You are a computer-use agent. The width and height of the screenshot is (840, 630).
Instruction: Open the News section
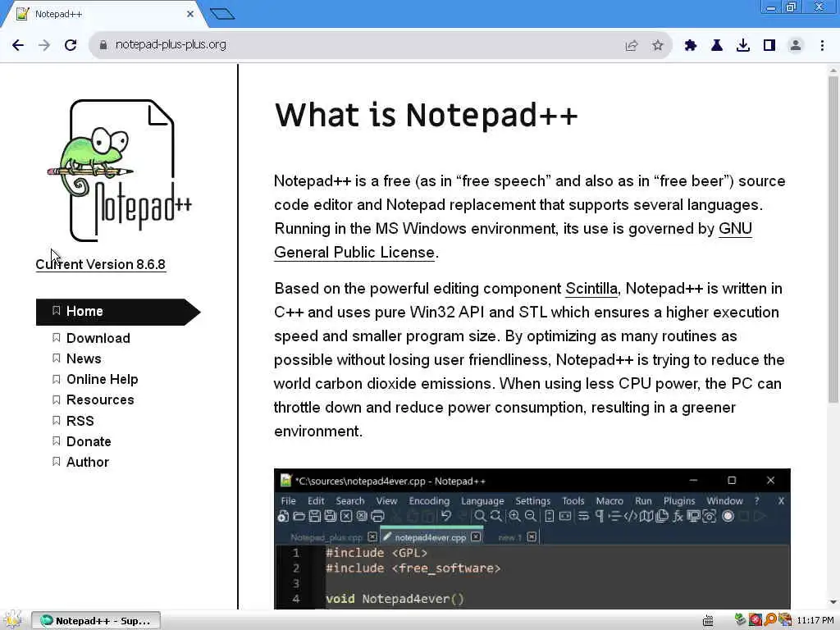coord(84,358)
